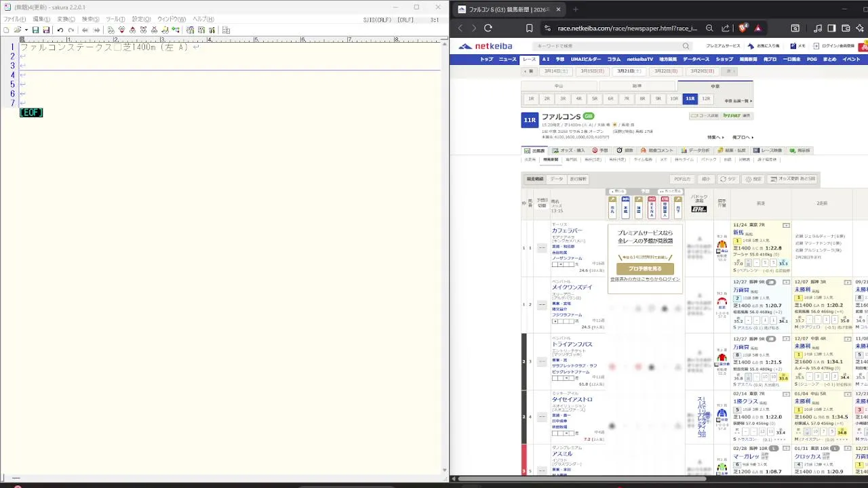Screen dimensions: 868x488
Task: Click the search magnifier button on netkeiba
Action: (686, 46)
